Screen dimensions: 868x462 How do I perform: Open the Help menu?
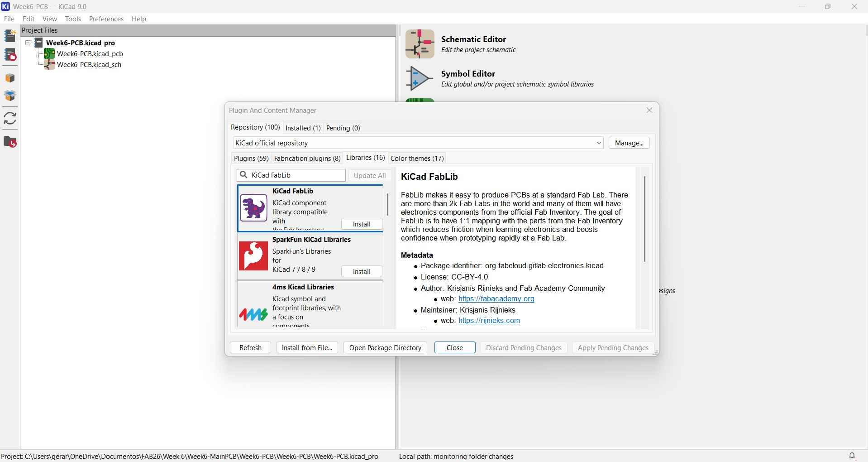click(x=139, y=19)
